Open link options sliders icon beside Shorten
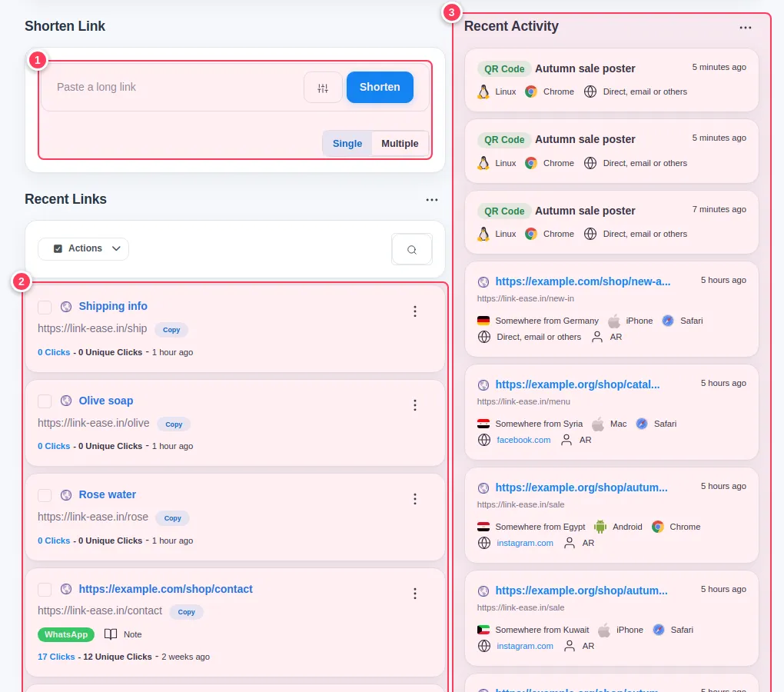The height and width of the screenshot is (692, 784). point(323,88)
